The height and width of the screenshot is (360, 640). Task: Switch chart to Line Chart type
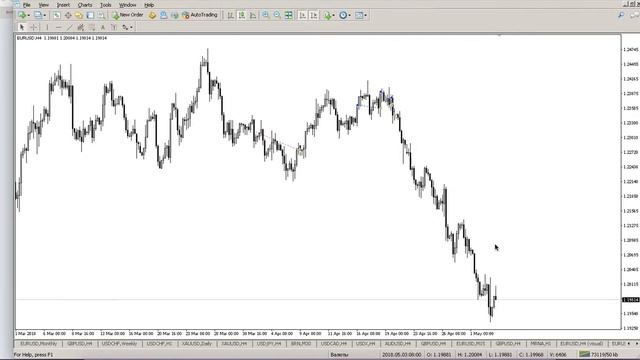[253, 15]
